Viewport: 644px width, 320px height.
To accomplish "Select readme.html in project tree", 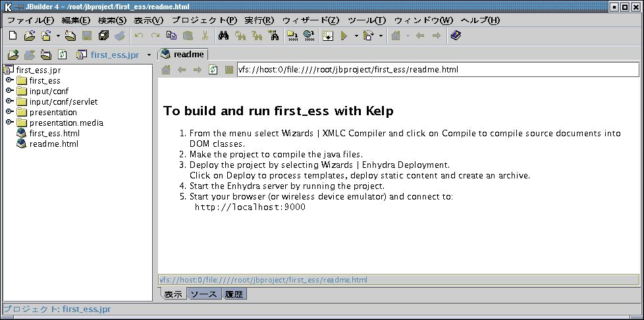I will click(47, 144).
